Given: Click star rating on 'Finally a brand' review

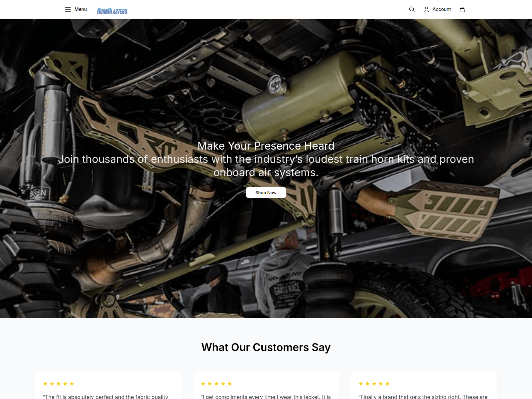Looking at the screenshot, I should pyautogui.click(x=374, y=384).
